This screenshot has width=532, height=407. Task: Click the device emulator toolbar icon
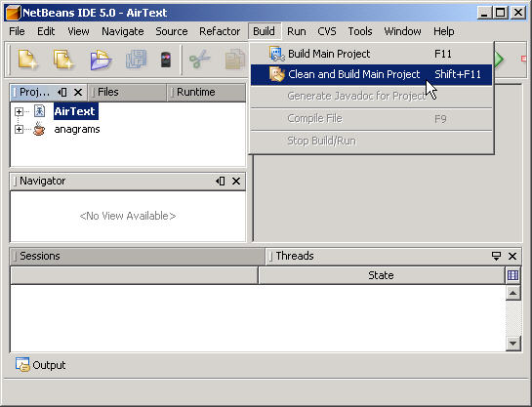166,60
